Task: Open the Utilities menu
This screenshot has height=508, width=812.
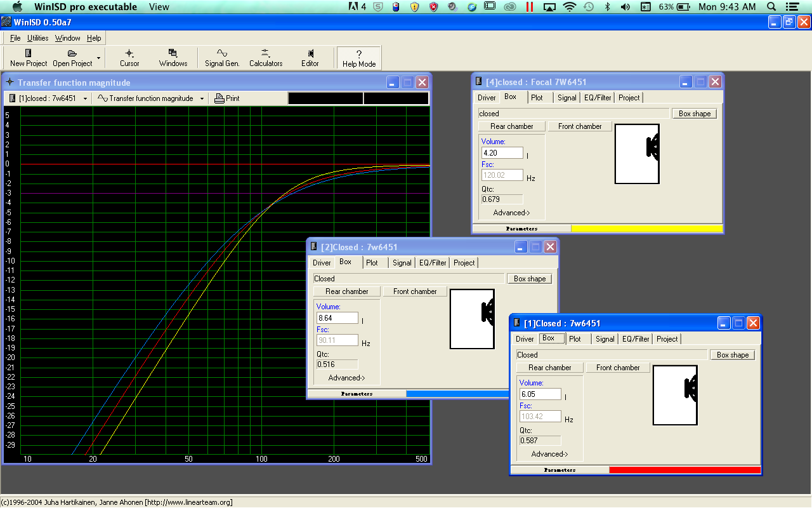Action: click(38, 38)
